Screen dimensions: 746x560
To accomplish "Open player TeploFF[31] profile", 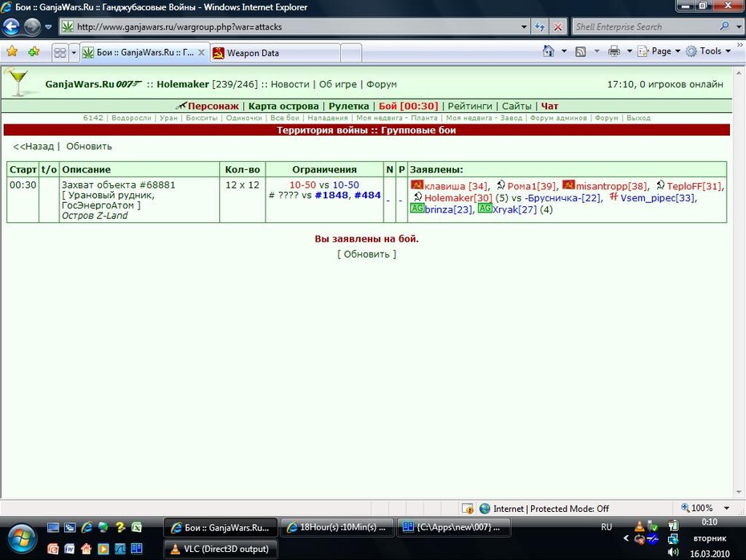I will coord(695,186).
